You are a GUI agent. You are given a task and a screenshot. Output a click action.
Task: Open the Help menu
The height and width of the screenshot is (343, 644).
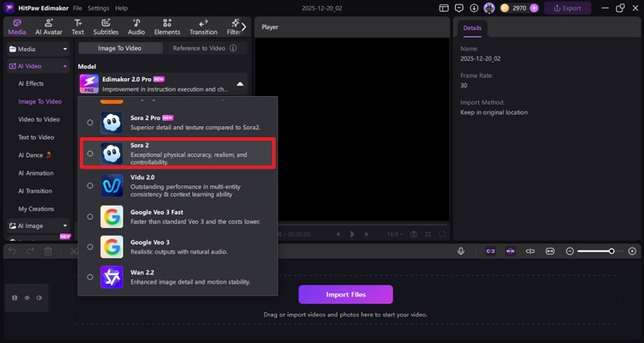click(x=121, y=9)
